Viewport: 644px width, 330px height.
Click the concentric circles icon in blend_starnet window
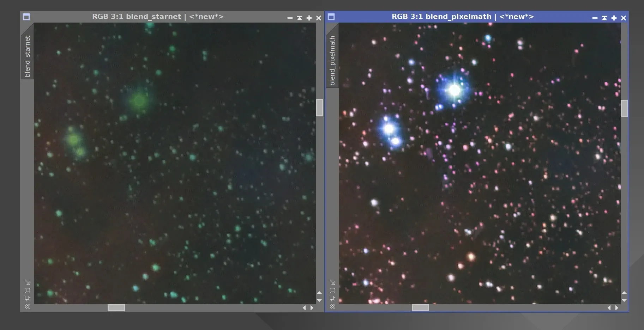coord(28,307)
